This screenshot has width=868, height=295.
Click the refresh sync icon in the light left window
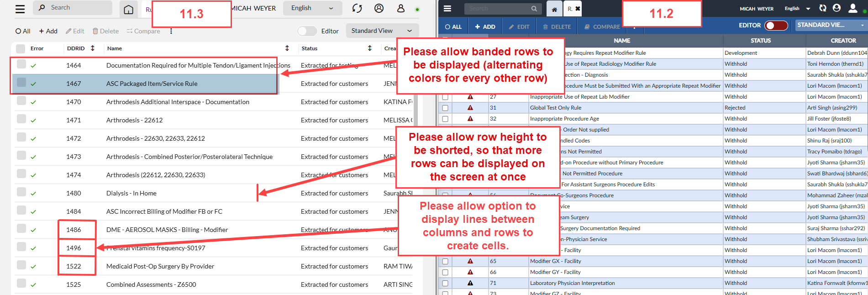(357, 8)
